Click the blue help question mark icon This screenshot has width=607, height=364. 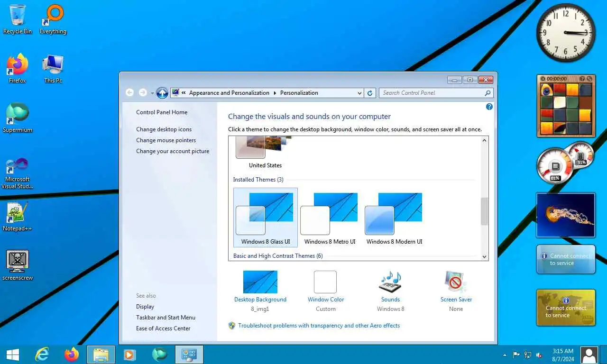(x=489, y=107)
